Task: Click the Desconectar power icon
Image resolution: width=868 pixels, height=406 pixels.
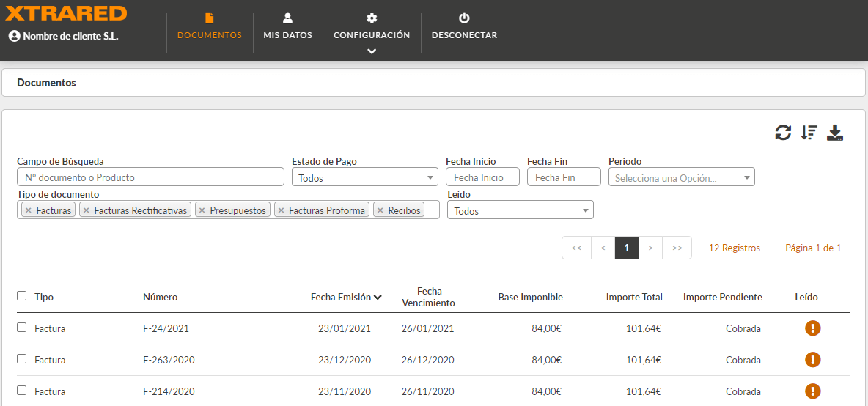Action: [465, 18]
